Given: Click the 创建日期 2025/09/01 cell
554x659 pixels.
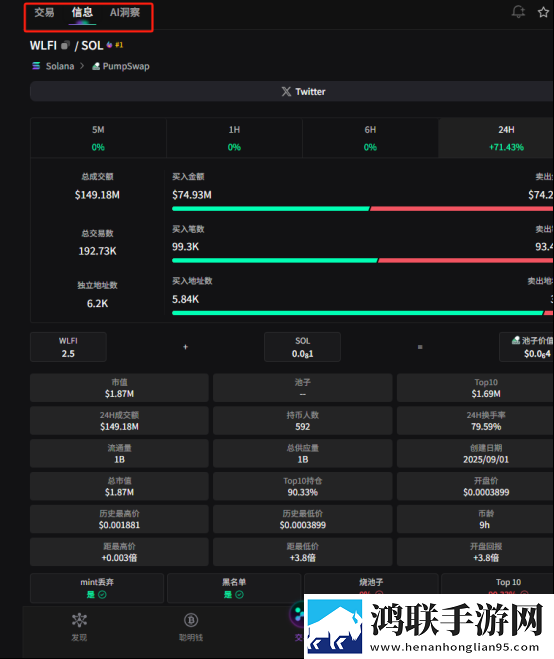Looking at the screenshot, I should point(475,453).
